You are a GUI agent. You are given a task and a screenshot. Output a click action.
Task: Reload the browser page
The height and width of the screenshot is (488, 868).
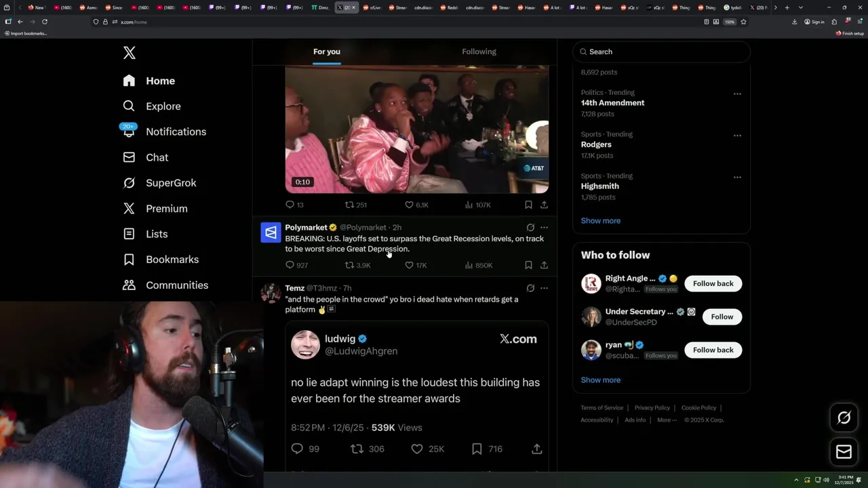[44, 22]
